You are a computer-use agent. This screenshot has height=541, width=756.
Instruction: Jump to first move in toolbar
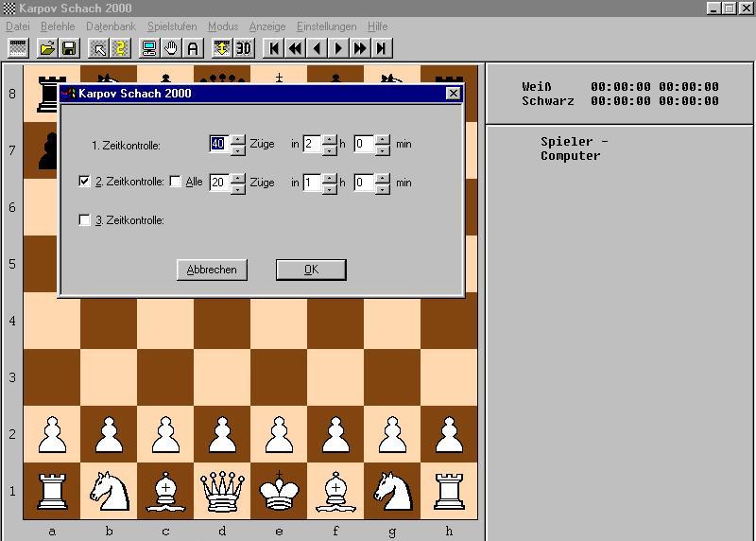tap(273, 47)
